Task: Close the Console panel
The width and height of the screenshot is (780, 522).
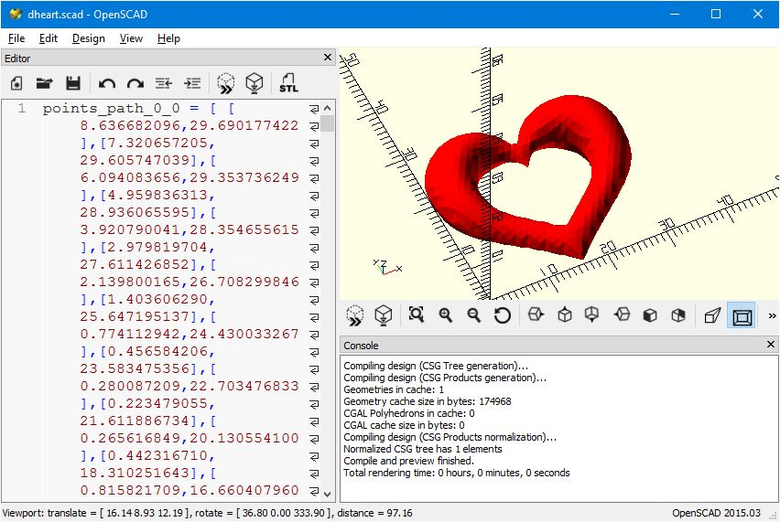Action: pyautogui.click(x=770, y=344)
